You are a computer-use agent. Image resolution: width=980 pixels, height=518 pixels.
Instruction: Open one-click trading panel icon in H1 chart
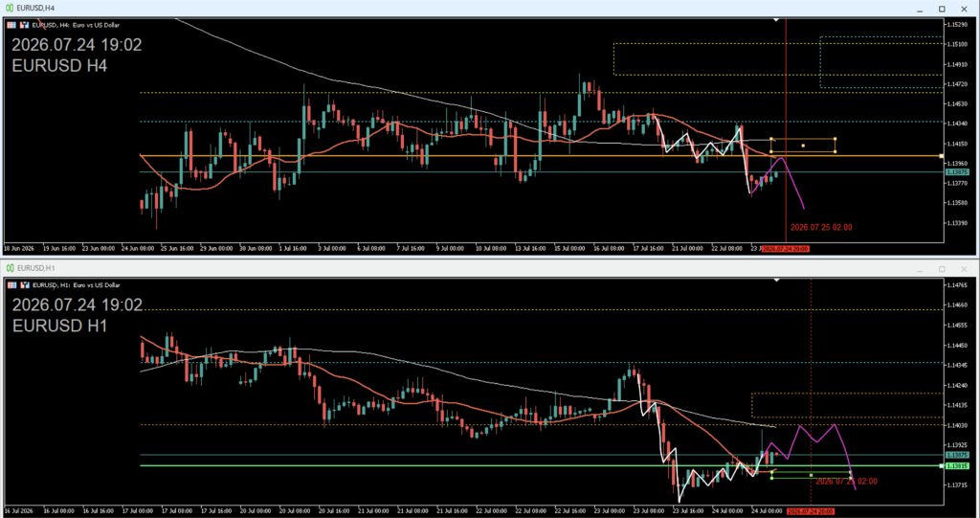point(24,285)
